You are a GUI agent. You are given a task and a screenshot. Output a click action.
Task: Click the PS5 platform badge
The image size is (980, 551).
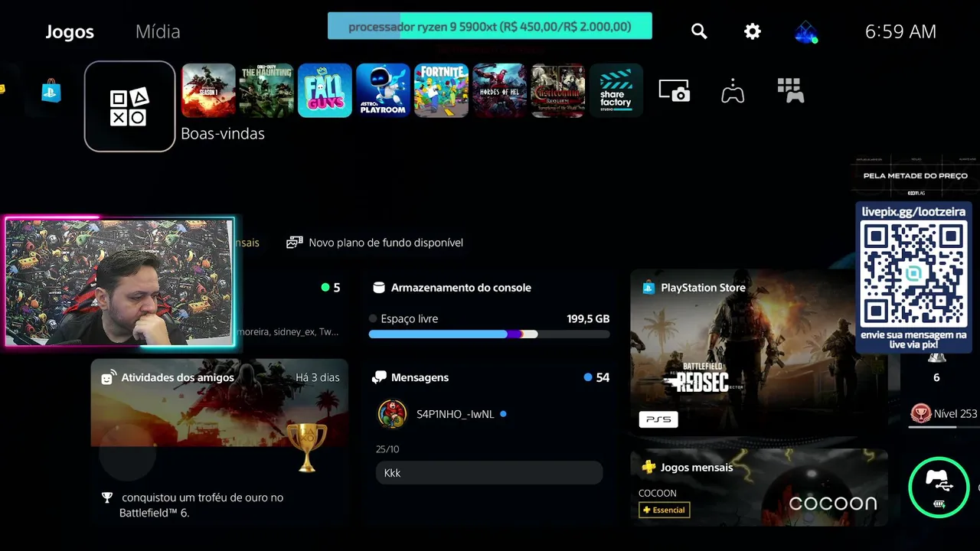coord(658,419)
